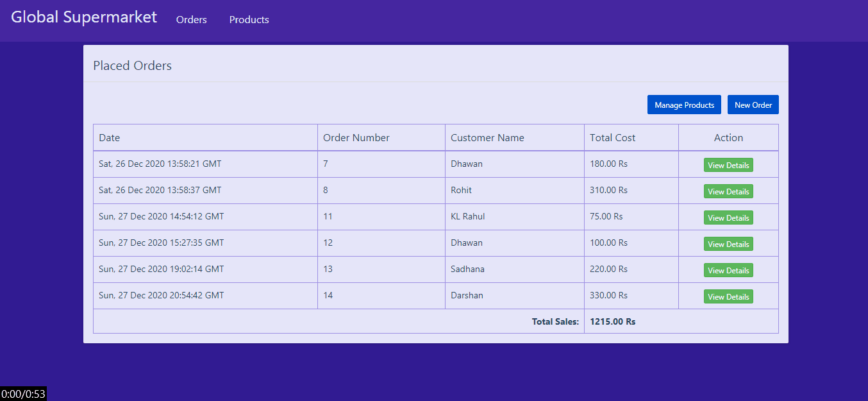Click the Total Sales label
Viewport: 868px width, 401px height.
tap(555, 321)
